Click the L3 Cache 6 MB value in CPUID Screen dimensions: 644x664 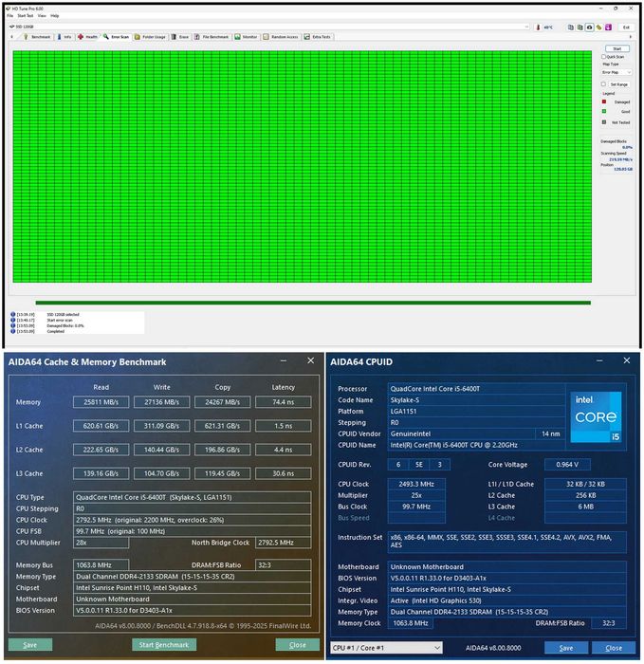(x=585, y=507)
